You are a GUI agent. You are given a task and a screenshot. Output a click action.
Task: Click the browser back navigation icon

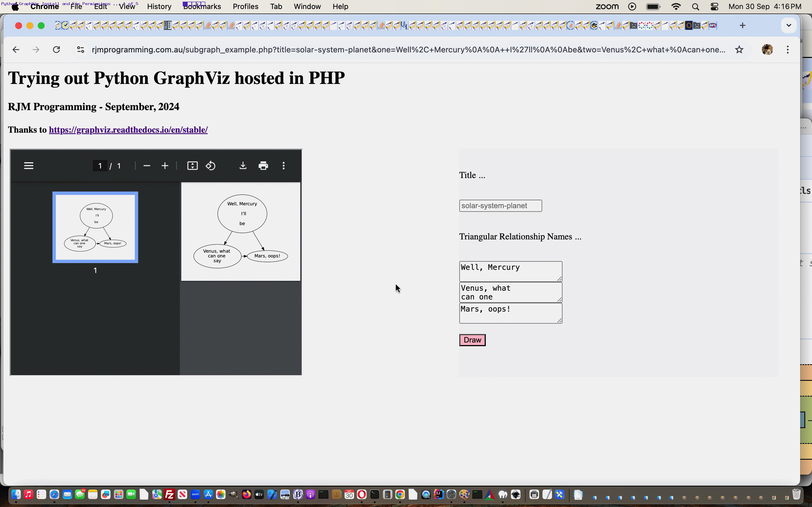(16, 49)
